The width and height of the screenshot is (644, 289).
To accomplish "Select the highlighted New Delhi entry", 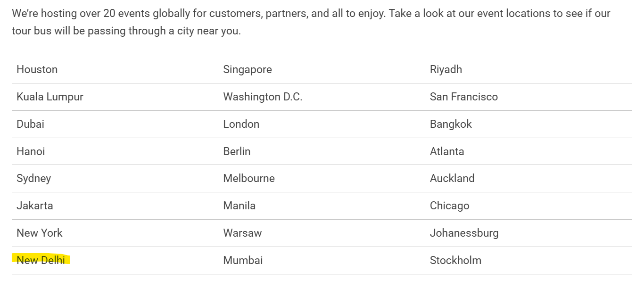I will (x=41, y=260).
